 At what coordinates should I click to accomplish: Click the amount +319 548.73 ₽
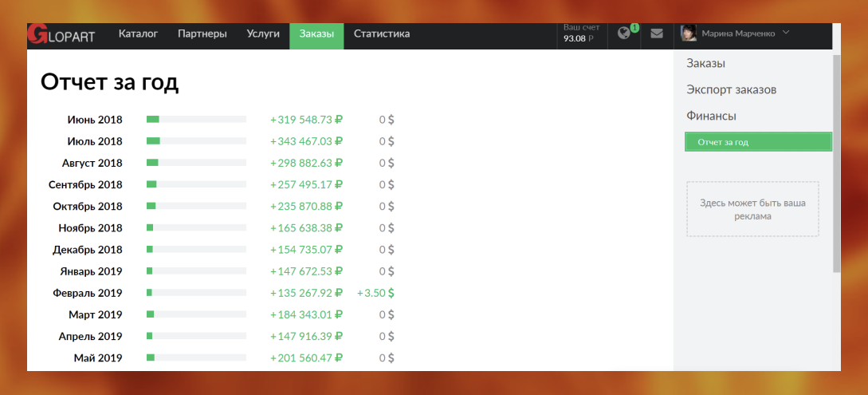pyautogui.click(x=307, y=120)
